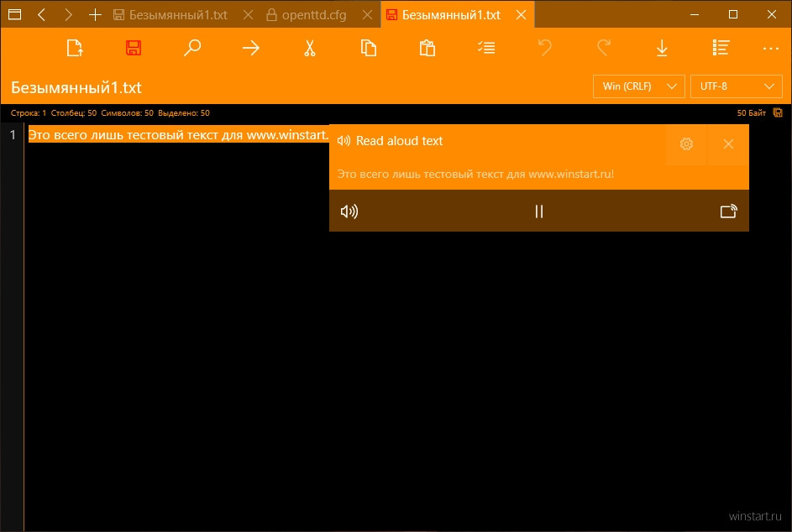The width and height of the screenshot is (792, 532).
Task: Close the Read aloud text panel
Action: click(x=728, y=144)
